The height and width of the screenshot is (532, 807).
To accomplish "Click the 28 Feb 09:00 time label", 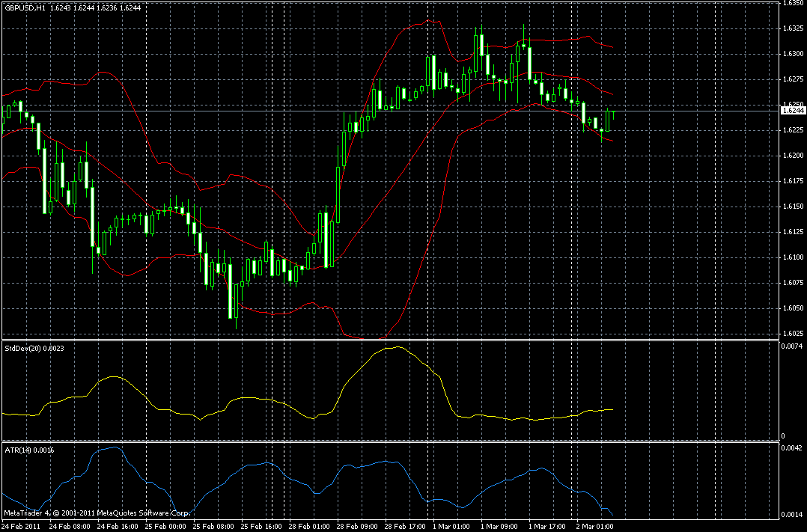I will (x=357, y=527).
